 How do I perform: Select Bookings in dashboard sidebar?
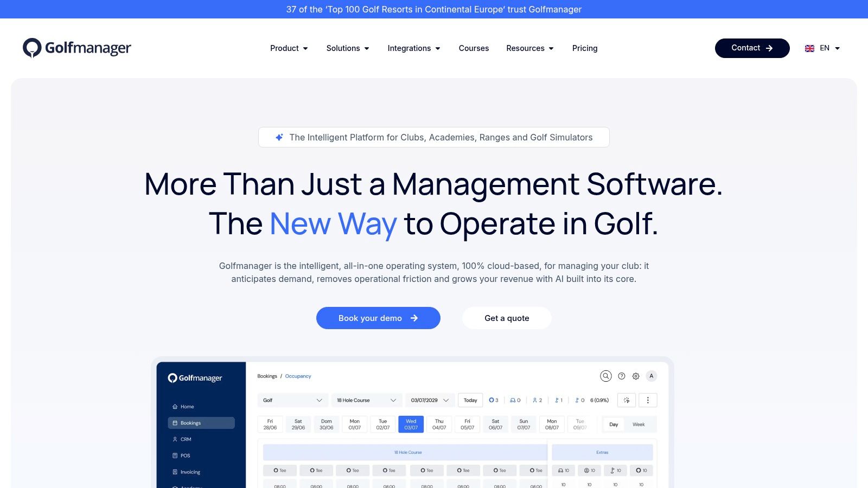(201, 423)
